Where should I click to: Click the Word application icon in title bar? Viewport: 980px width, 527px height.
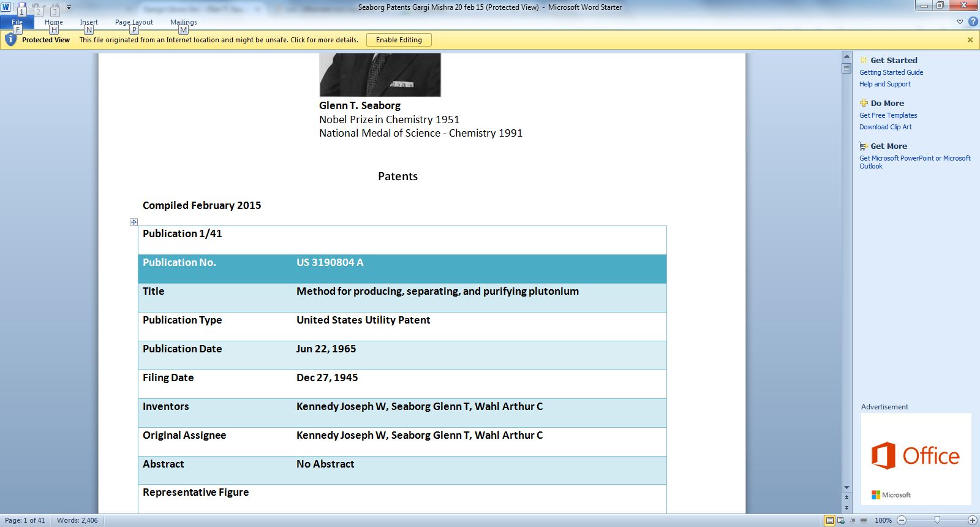pyautogui.click(x=6, y=7)
